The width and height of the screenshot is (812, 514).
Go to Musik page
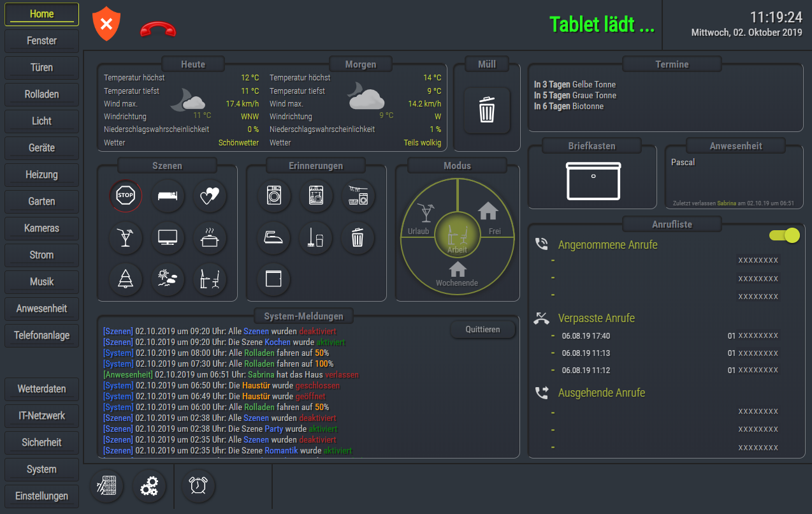point(42,282)
